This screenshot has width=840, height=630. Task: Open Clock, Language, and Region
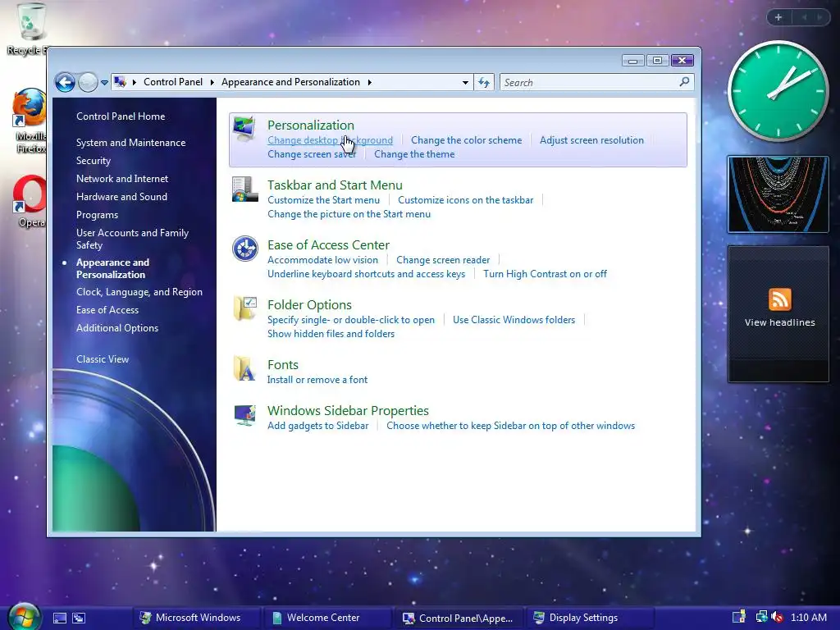(139, 292)
